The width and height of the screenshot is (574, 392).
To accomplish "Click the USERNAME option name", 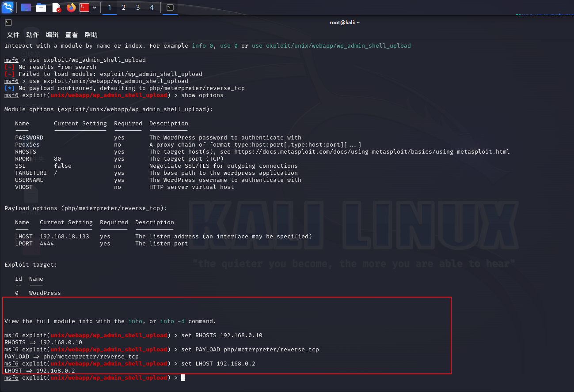I will point(29,180).
